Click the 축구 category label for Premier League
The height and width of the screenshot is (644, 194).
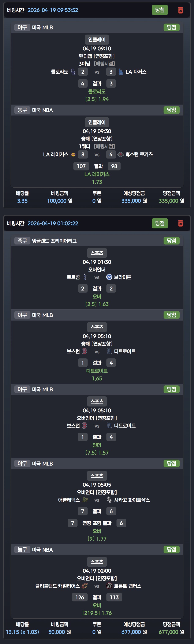(22, 241)
